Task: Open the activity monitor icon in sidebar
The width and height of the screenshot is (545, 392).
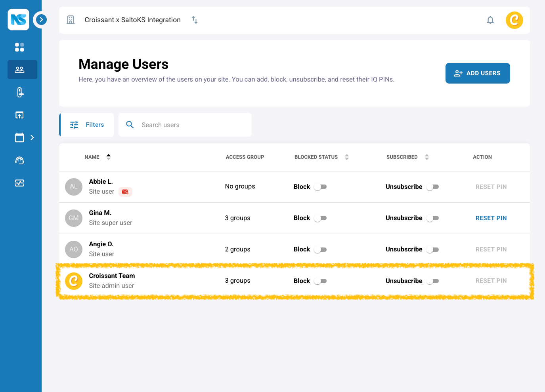Action: (x=19, y=183)
